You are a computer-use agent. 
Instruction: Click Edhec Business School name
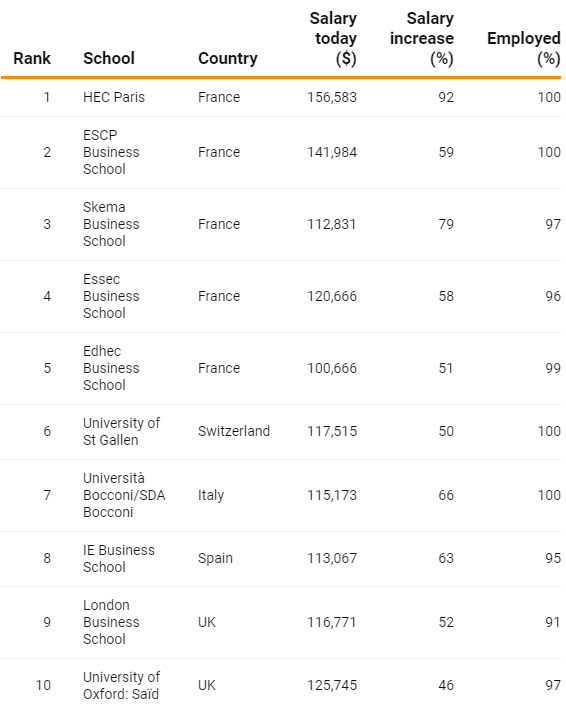coord(111,368)
